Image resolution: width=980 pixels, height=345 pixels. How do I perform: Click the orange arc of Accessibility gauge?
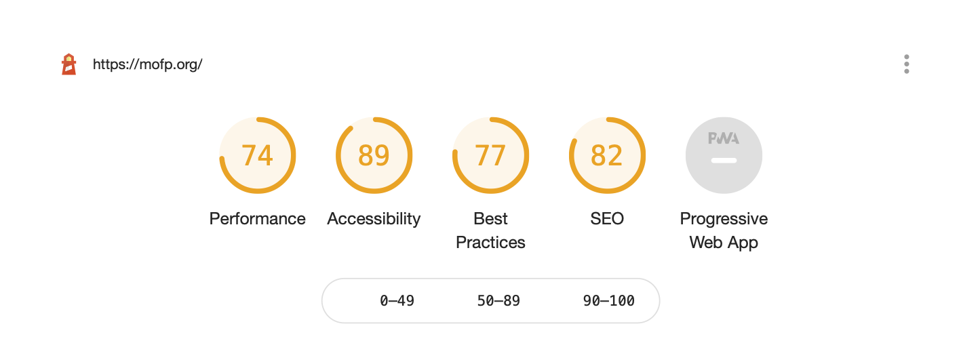pos(410,155)
